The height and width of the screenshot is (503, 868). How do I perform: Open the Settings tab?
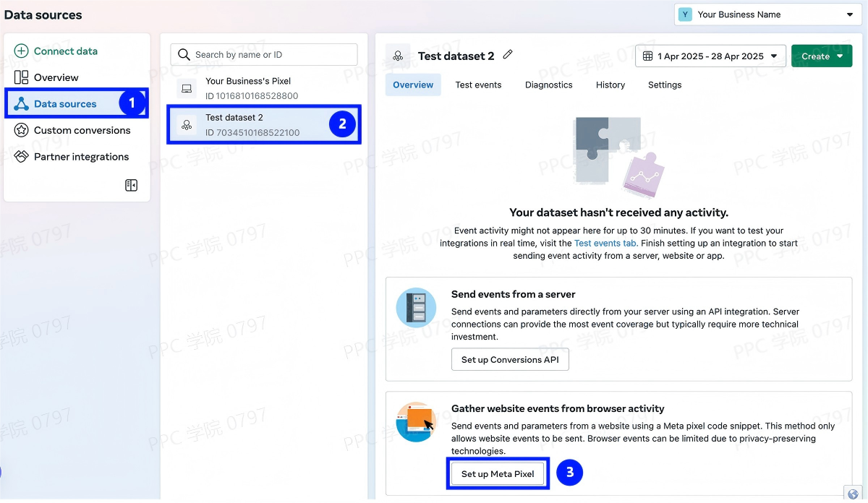tap(664, 85)
